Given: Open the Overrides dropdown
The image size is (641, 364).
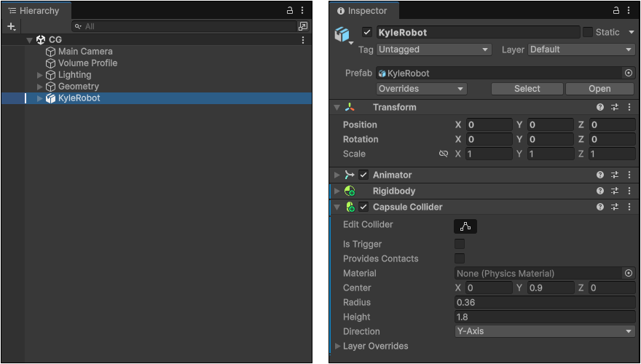Looking at the screenshot, I should (422, 89).
